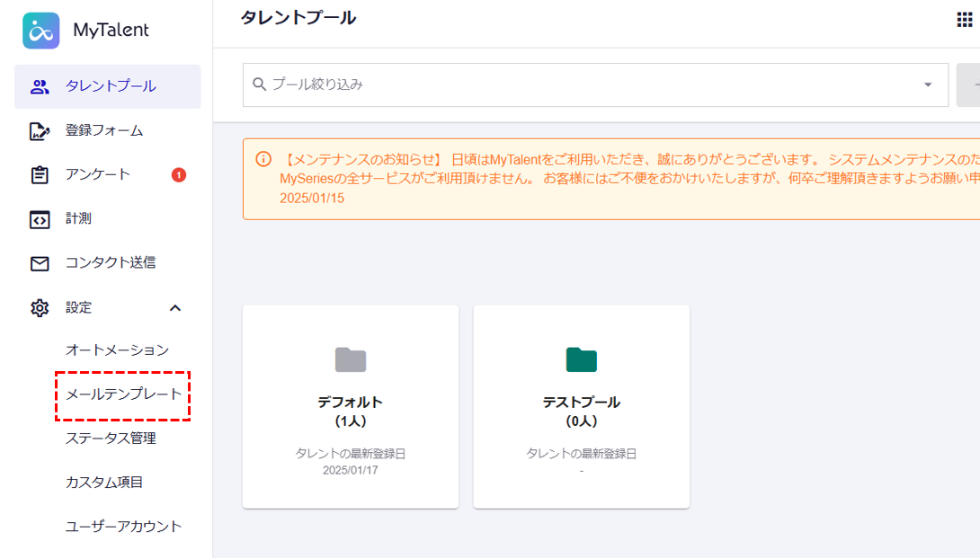
Task: Open the apps grid icon
Action: (965, 21)
